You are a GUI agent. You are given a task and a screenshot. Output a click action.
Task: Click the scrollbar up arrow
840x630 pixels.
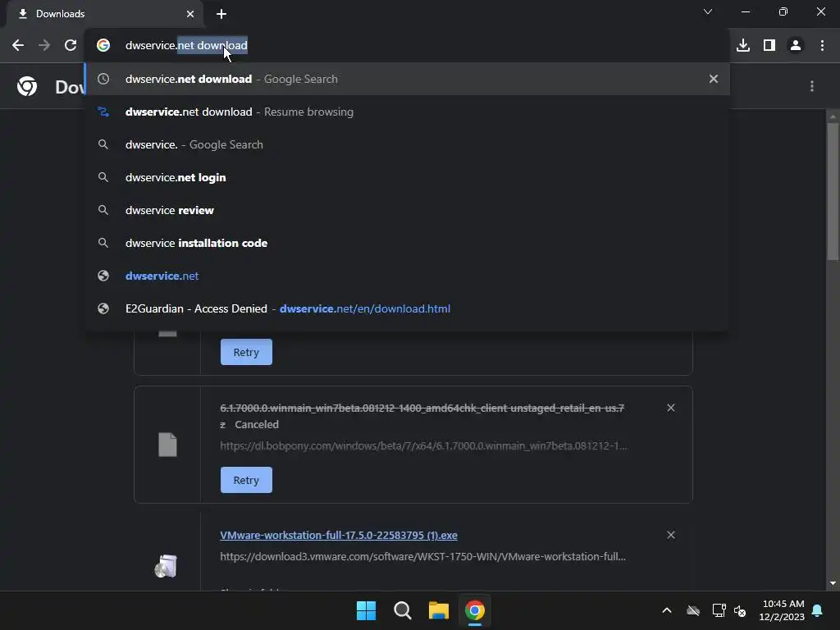(x=833, y=116)
